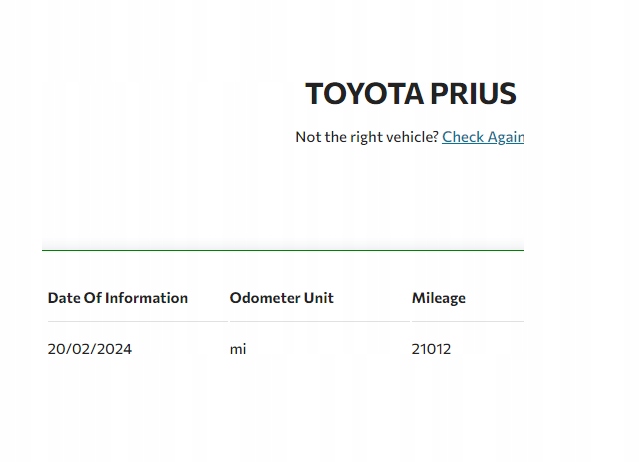This screenshot has width=640, height=462.
Task: Click the "Not the right vehicle?" text
Action: [x=367, y=137]
